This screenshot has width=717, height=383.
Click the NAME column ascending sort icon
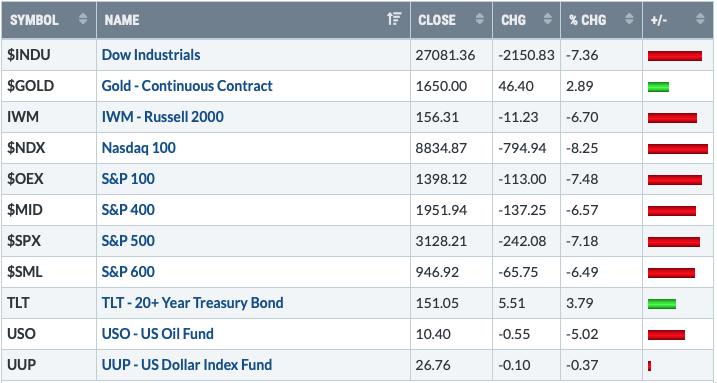pos(394,19)
